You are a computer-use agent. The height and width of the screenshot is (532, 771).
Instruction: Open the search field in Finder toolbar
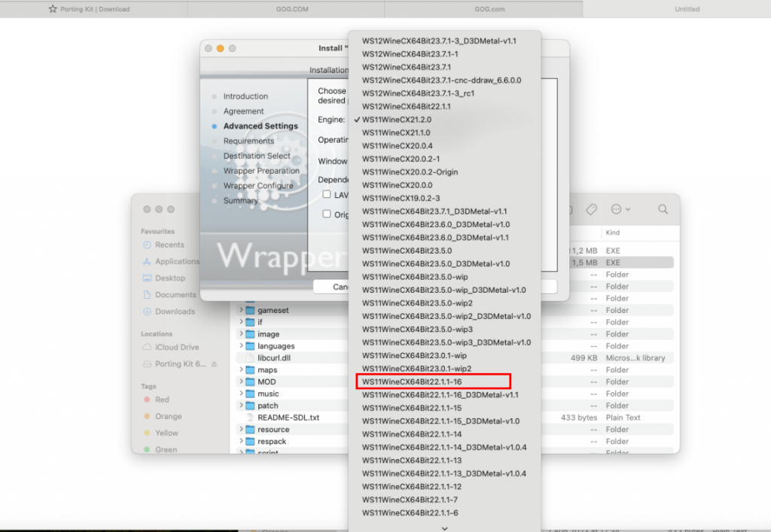663,209
